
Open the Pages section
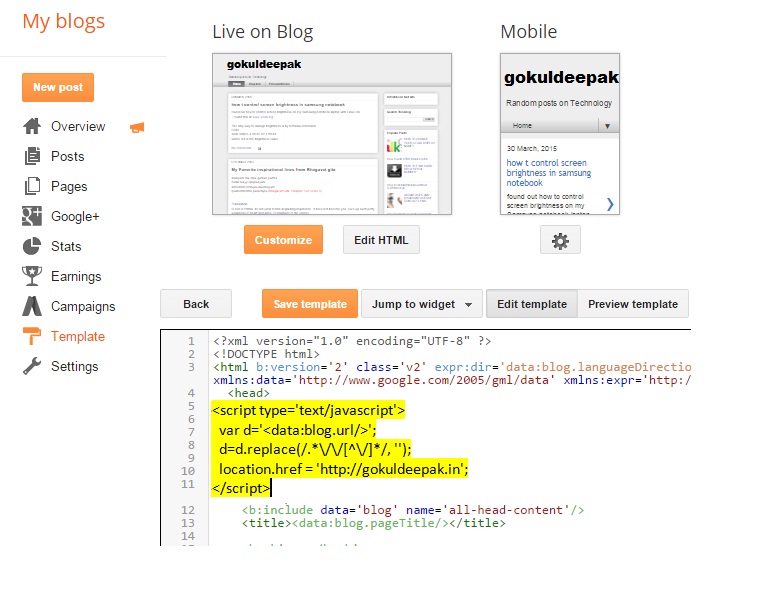pos(69,187)
